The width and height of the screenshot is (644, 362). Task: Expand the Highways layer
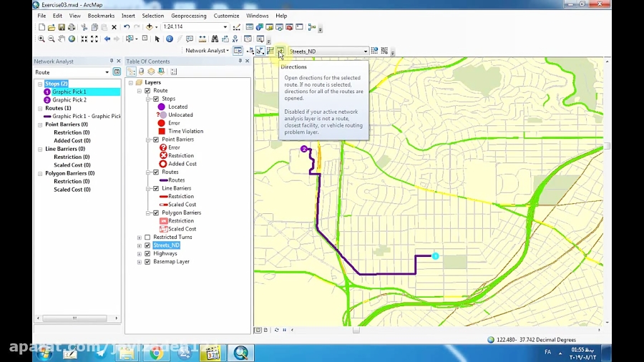[140, 254]
